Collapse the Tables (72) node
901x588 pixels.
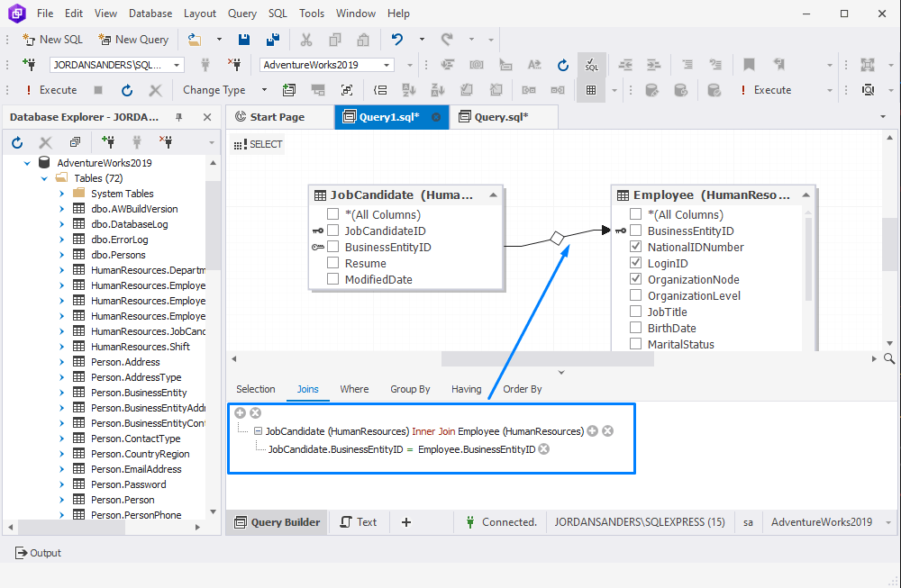42,177
